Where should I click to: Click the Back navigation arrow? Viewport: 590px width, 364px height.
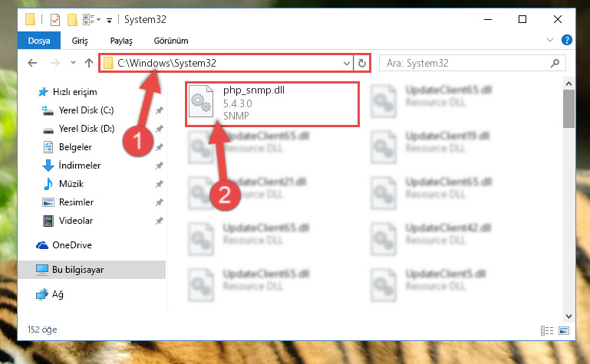click(32, 63)
